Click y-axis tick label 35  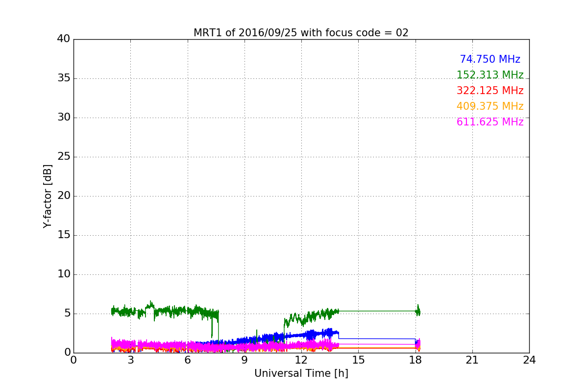(64, 78)
